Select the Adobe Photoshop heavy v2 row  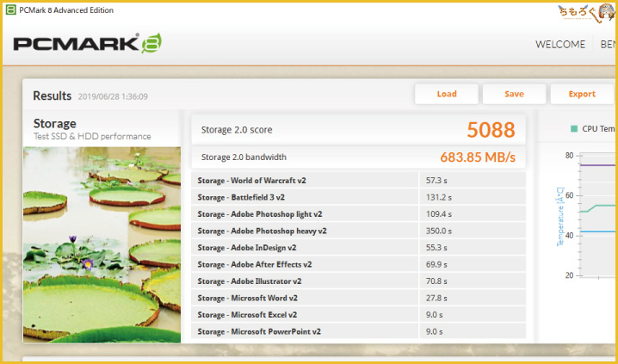(358, 231)
